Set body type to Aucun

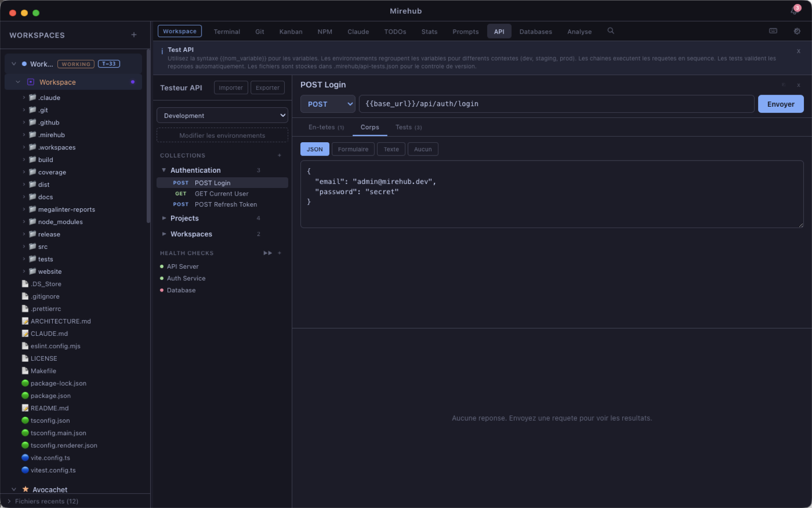[x=422, y=149]
